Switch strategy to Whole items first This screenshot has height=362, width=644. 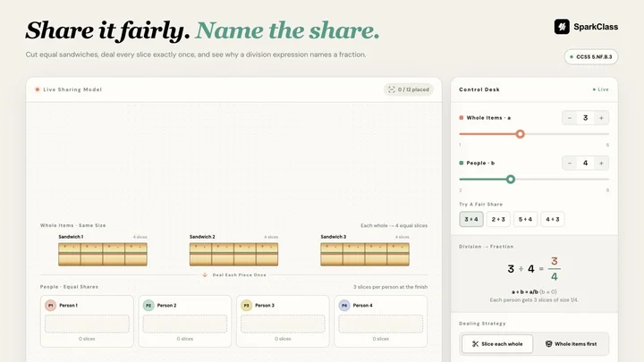[571, 344]
